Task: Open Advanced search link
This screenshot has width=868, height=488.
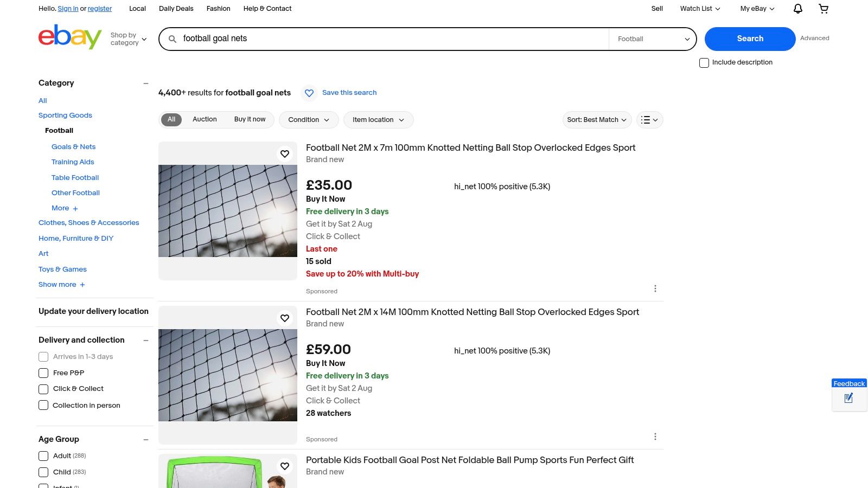Action: coord(815,38)
